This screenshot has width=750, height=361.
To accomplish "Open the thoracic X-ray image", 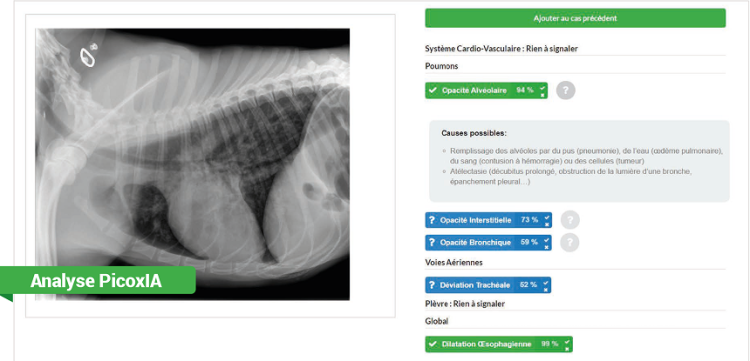I will coord(193,164).
